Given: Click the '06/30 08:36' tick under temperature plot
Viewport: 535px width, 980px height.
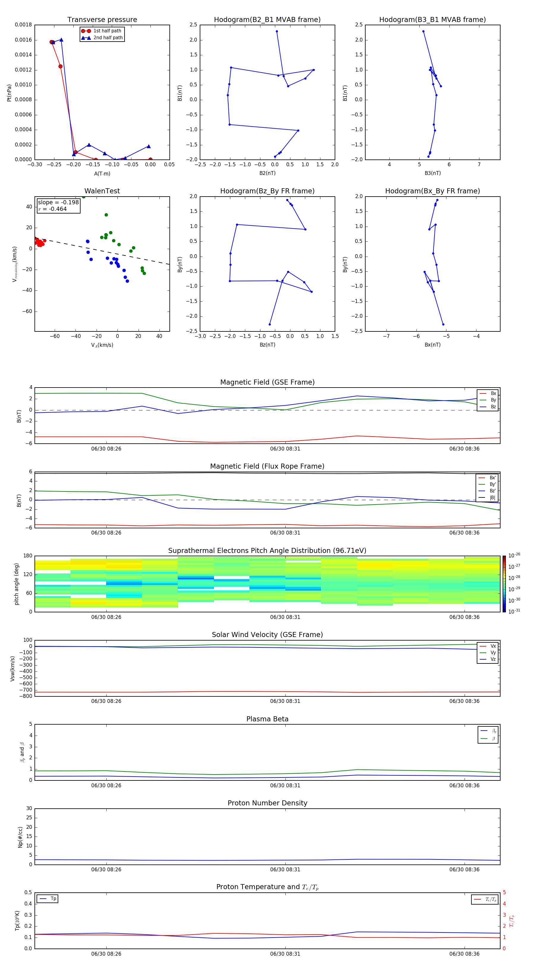Looking at the screenshot, I should 464,954.
